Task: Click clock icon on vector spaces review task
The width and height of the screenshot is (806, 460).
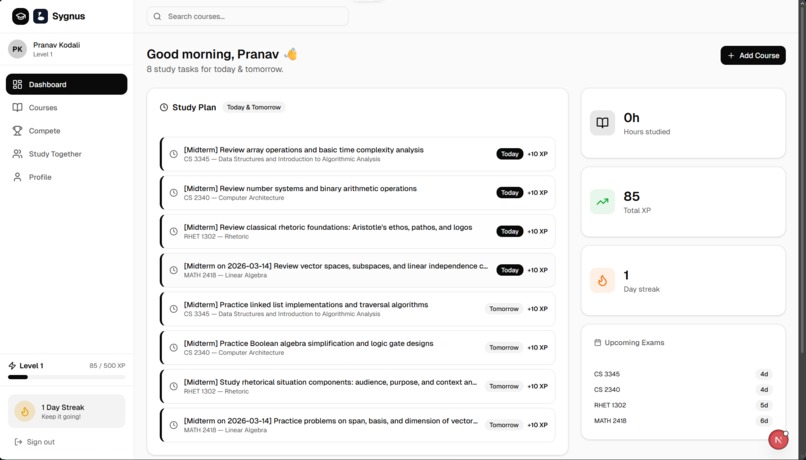Action: pyautogui.click(x=174, y=270)
